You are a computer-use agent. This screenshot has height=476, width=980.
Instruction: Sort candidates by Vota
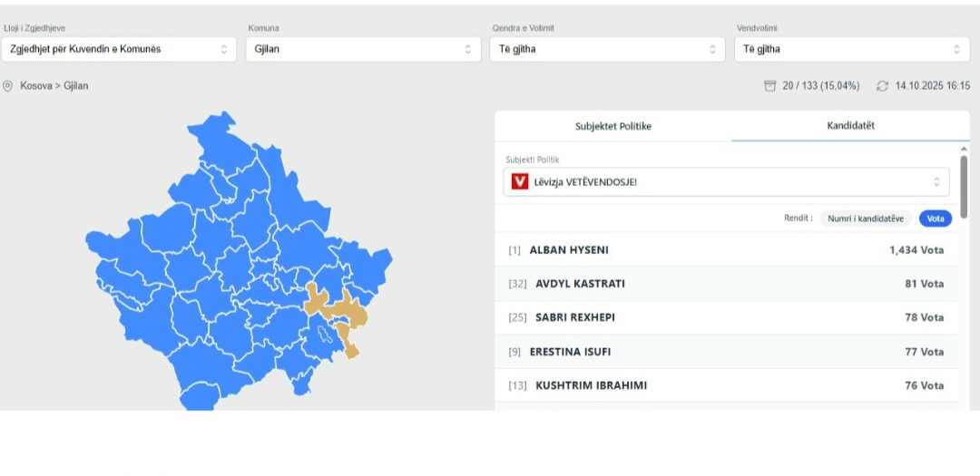(935, 219)
